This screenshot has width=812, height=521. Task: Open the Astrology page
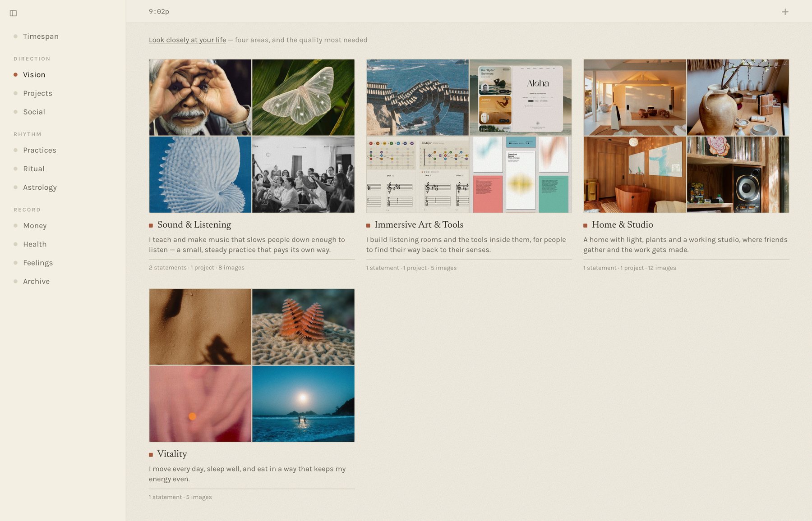pos(40,187)
